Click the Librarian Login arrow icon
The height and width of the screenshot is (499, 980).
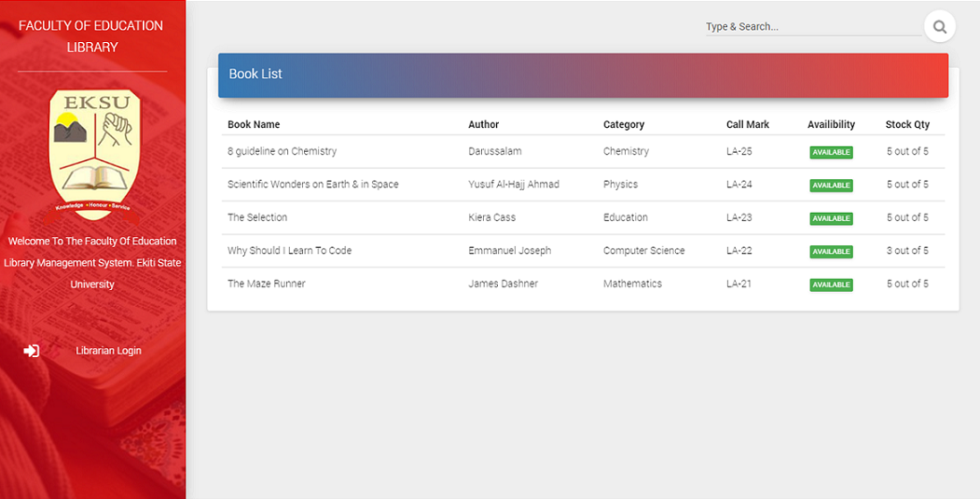click(32, 351)
